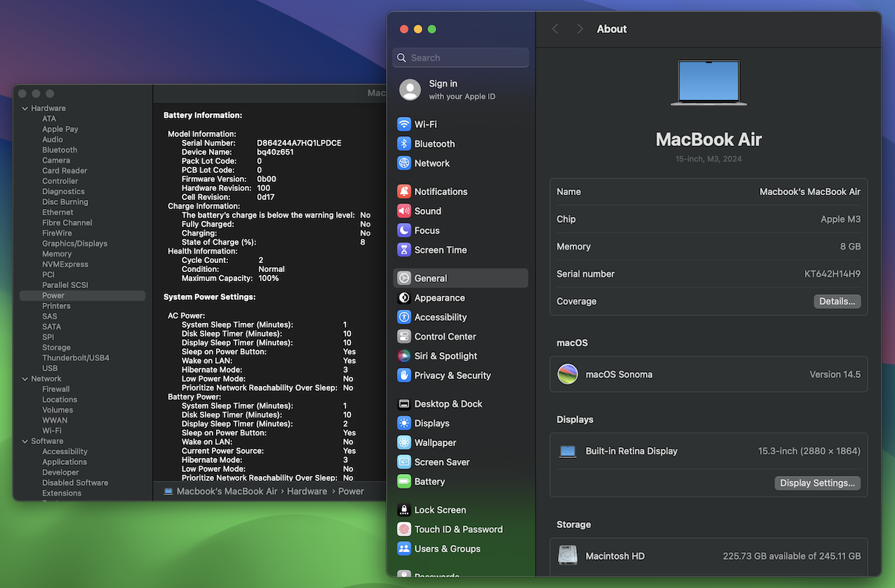Click the Version 14.5 text
Screen dimensions: 895x588
pos(835,375)
